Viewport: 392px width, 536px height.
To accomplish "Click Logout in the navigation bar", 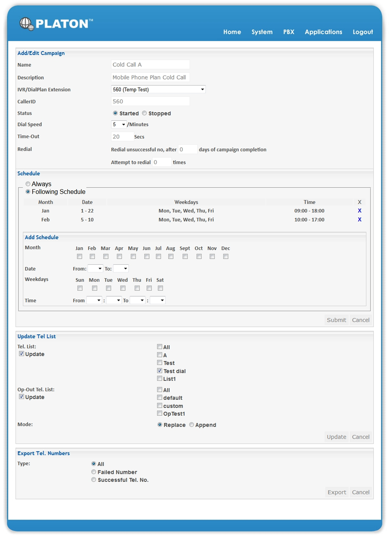I will tap(363, 32).
